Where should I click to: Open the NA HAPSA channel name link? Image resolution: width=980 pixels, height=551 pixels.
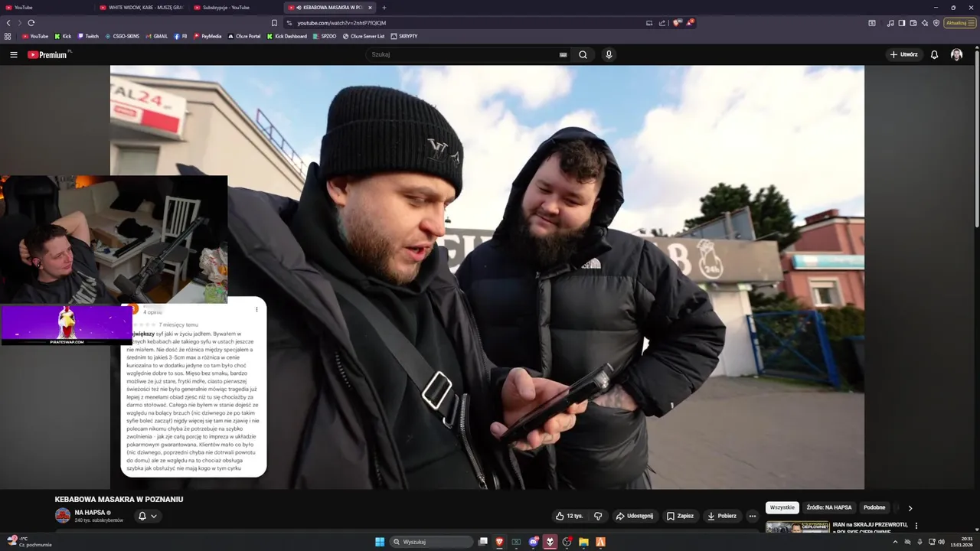(90, 512)
